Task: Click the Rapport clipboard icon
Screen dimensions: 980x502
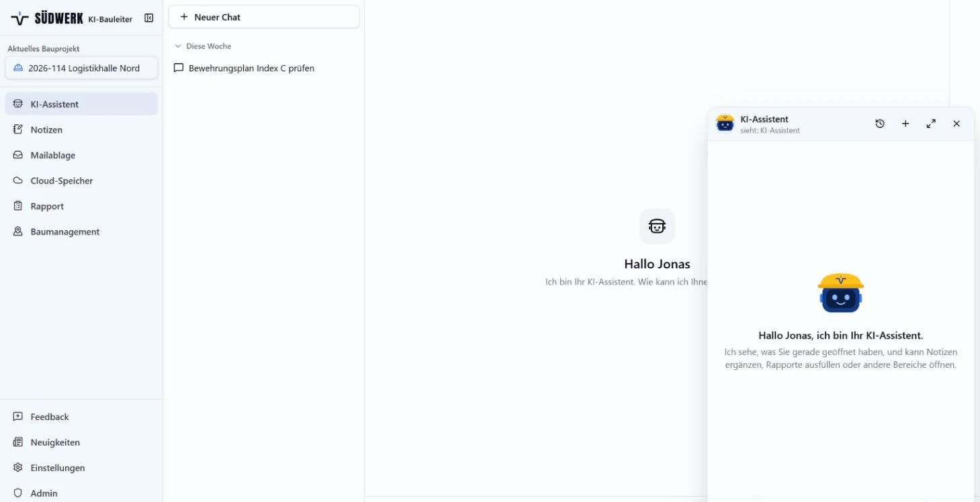Action: pos(18,206)
